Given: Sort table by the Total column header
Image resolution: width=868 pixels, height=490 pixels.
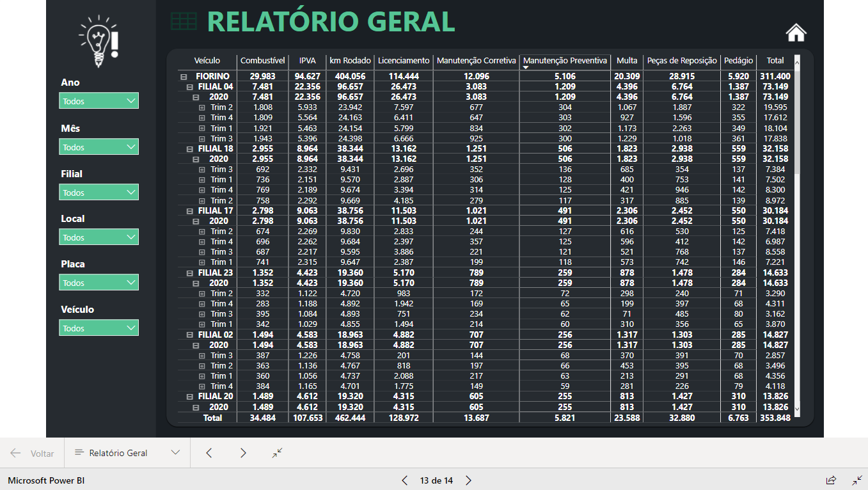Looking at the screenshot, I should (x=775, y=61).
